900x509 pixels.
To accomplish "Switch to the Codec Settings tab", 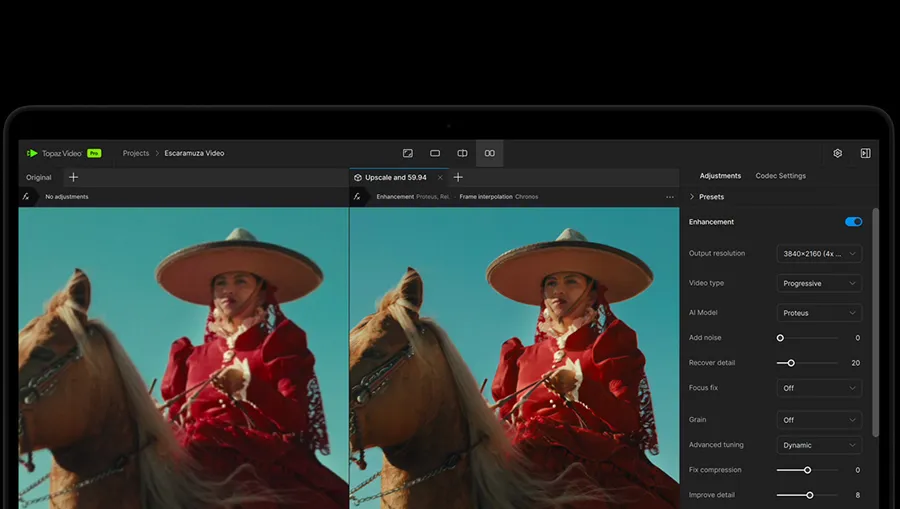I will [x=781, y=176].
